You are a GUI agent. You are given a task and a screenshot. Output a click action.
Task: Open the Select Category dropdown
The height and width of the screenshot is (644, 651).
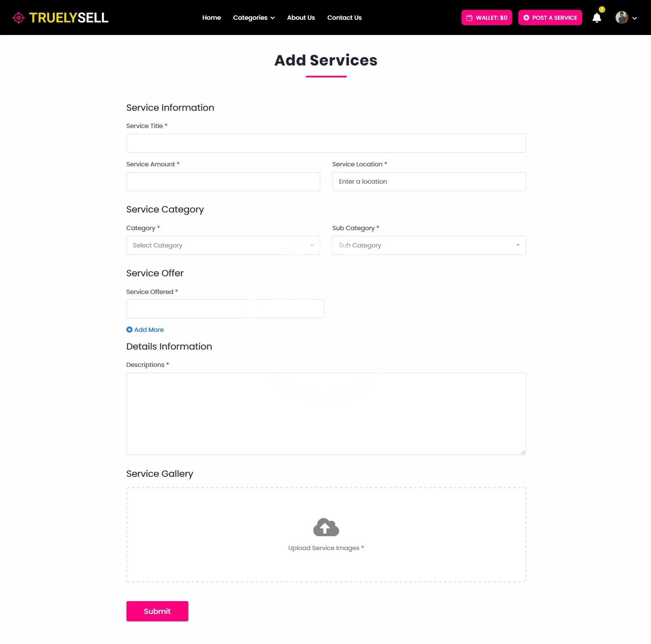point(223,245)
